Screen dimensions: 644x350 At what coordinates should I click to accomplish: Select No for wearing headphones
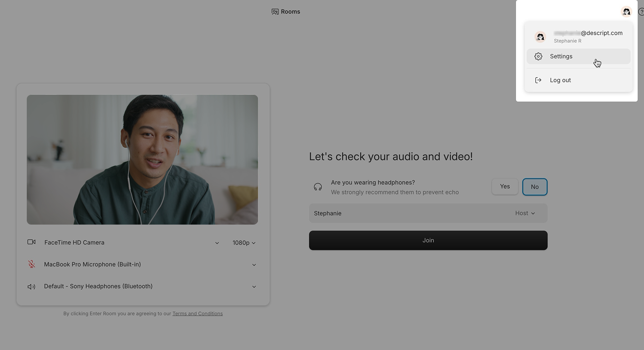click(x=534, y=187)
